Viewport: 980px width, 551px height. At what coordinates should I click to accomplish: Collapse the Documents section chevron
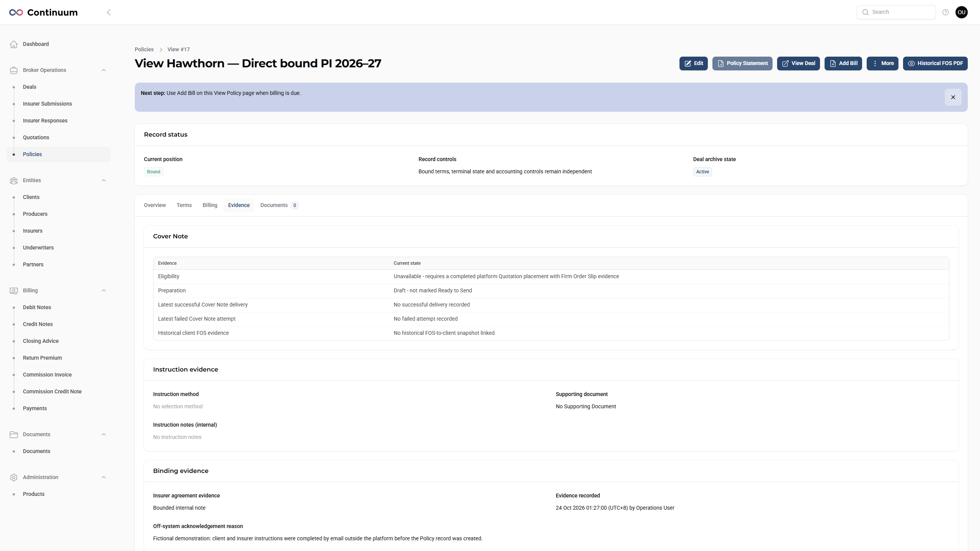(104, 434)
